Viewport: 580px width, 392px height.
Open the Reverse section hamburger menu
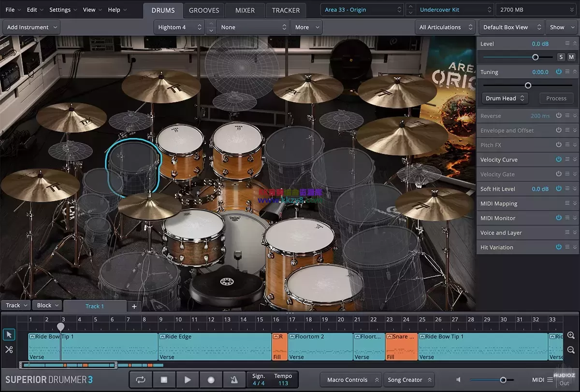567,115
